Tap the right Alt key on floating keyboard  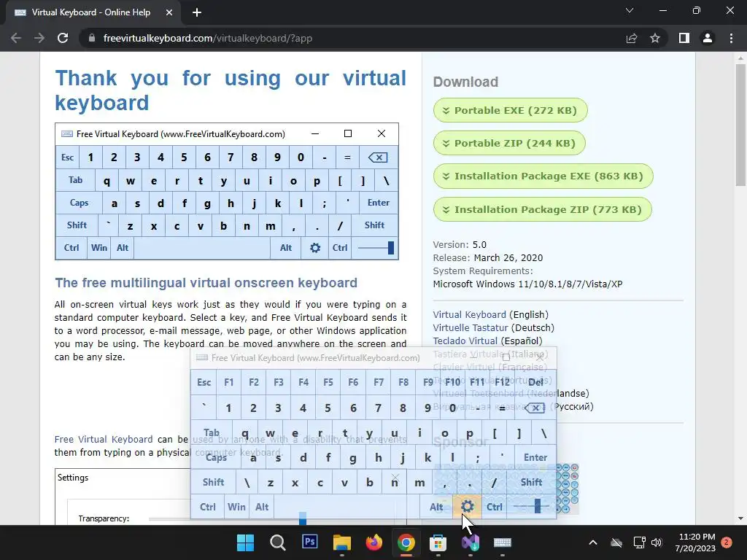tap(436, 507)
